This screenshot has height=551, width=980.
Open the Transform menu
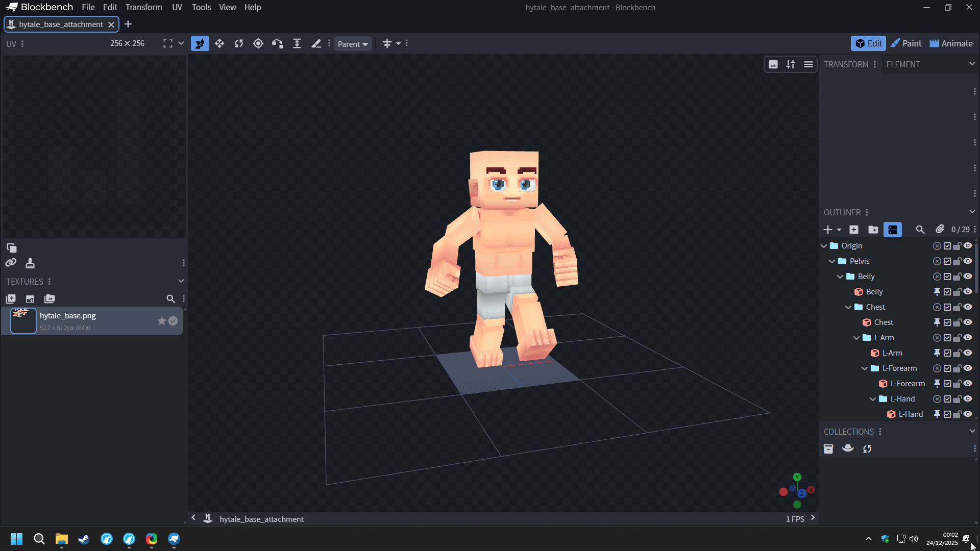pyautogui.click(x=143, y=7)
